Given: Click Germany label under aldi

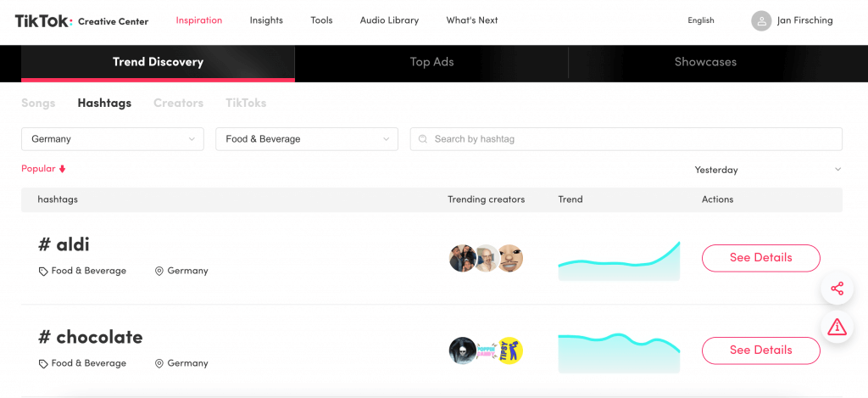Looking at the screenshot, I should click(187, 271).
